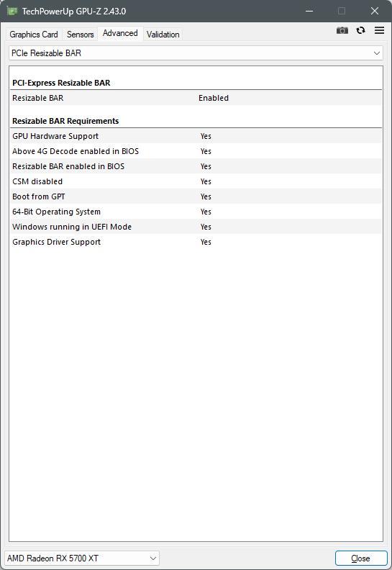Click the refresh arrows icon

pyautogui.click(x=360, y=30)
